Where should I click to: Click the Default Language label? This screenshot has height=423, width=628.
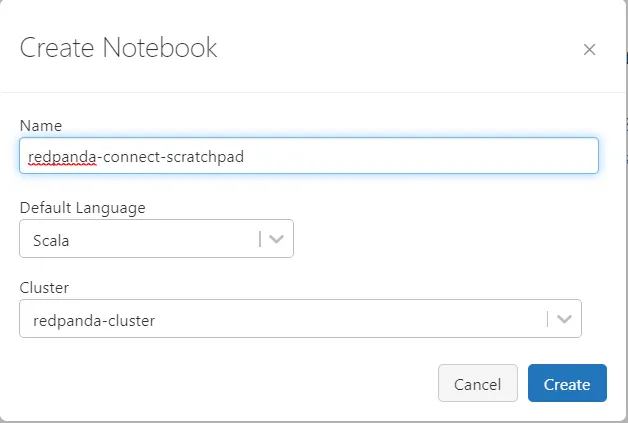tap(83, 208)
